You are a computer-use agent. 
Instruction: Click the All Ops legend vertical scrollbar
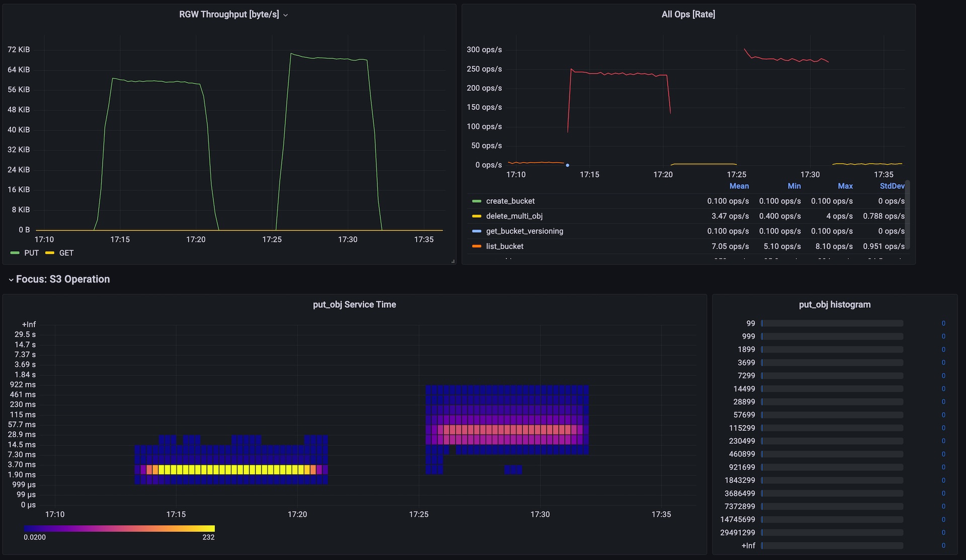tap(908, 214)
